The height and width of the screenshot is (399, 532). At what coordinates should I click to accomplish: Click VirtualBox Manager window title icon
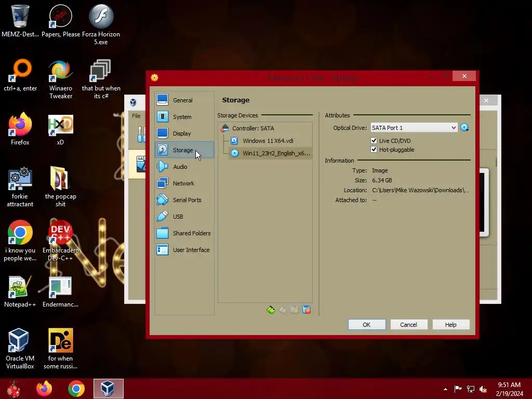[x=134, y=102]
